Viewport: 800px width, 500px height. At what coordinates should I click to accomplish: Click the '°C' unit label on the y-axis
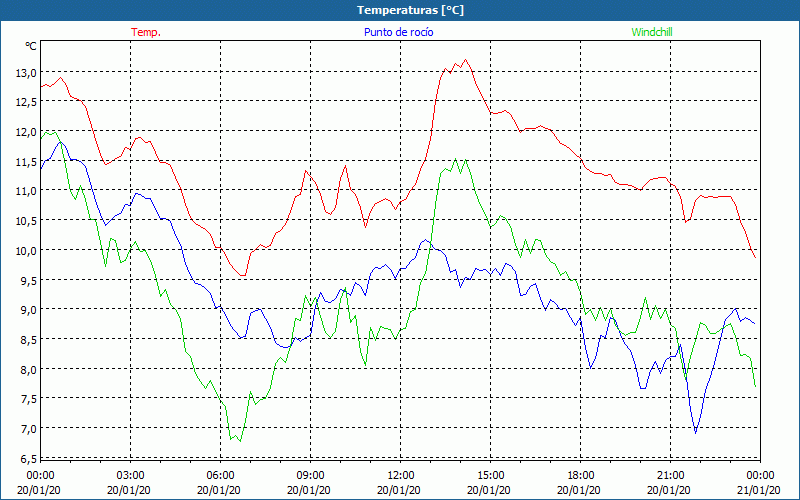[31, 46]
